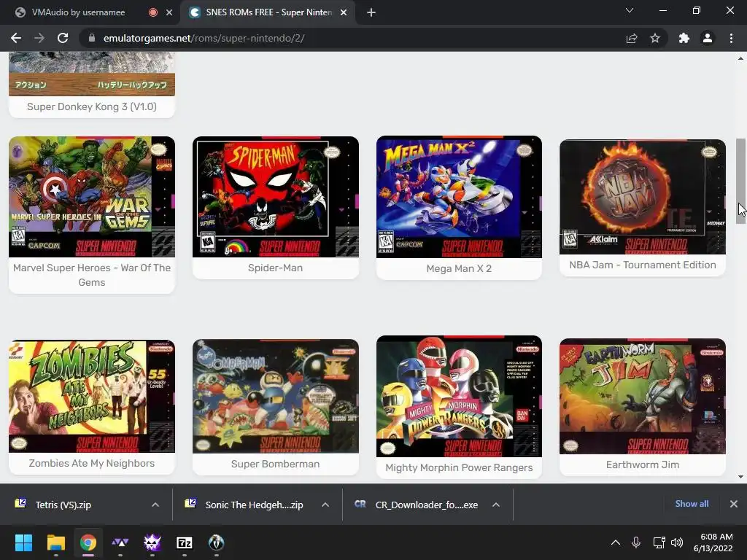Viewport: 747px width, 560px height.
Task: Open a new browser tab
Action: tap(371, 12)
